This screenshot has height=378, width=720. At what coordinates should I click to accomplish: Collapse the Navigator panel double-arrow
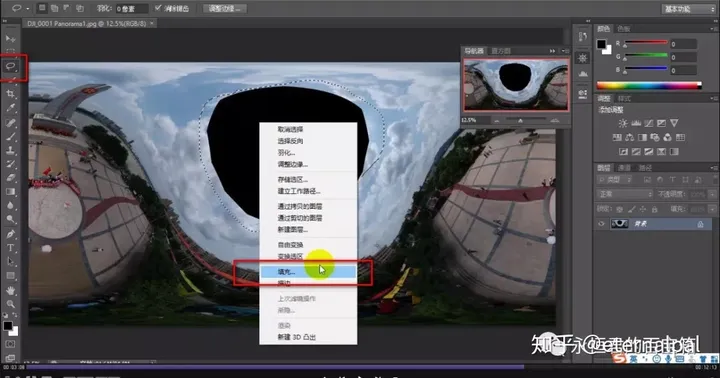552,51
